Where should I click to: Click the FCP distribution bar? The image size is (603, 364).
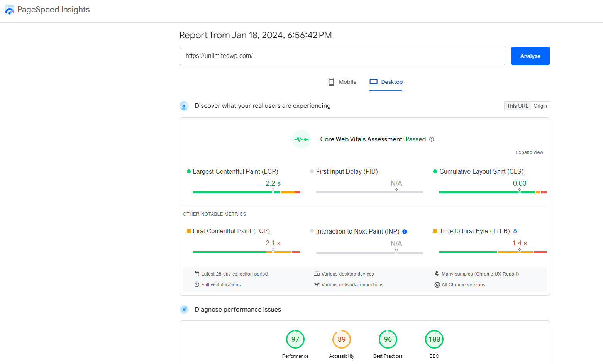(246, 252)
